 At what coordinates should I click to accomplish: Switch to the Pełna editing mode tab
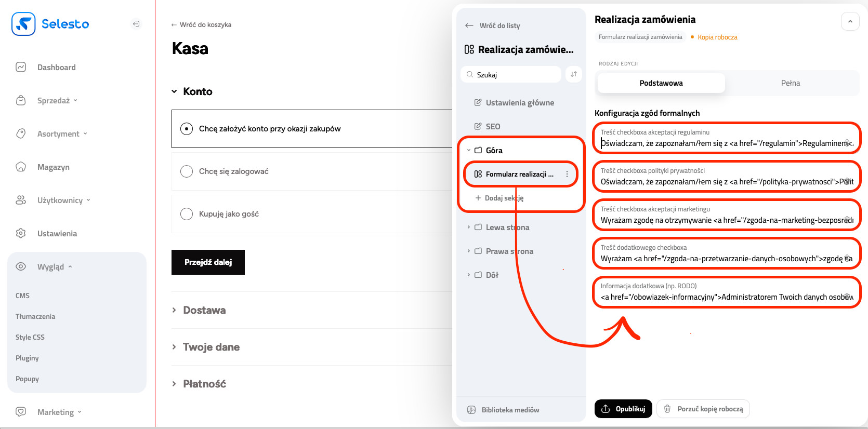790,83
